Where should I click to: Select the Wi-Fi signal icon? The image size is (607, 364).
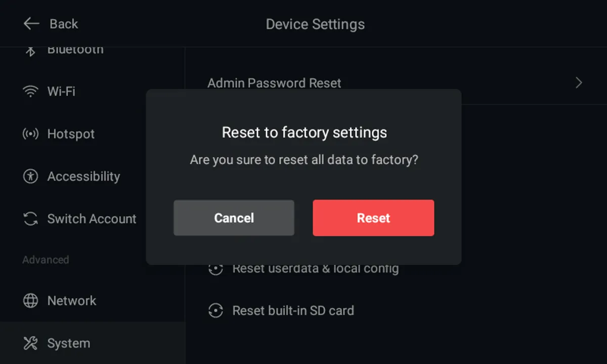[31, 92]
